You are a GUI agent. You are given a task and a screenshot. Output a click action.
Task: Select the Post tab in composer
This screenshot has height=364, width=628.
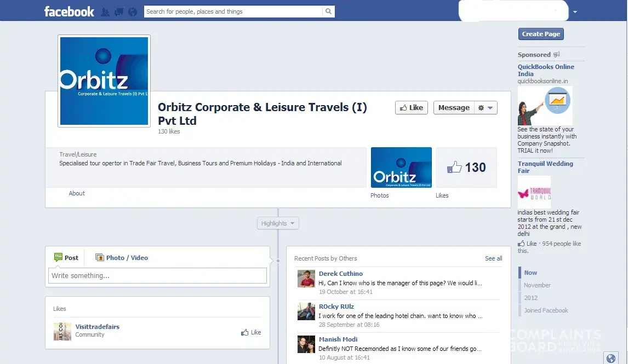point(66,258)
